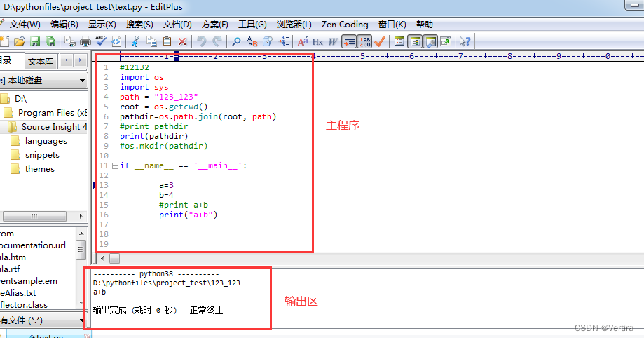The height and width of the screenshot is (338, 644).
Task: Redo the last undone edit
Action: [217, 41]
